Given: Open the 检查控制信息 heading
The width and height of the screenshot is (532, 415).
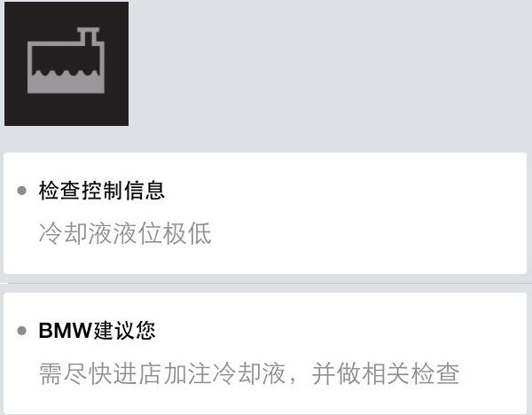Looking at the screenshot, I should (102, 191).
